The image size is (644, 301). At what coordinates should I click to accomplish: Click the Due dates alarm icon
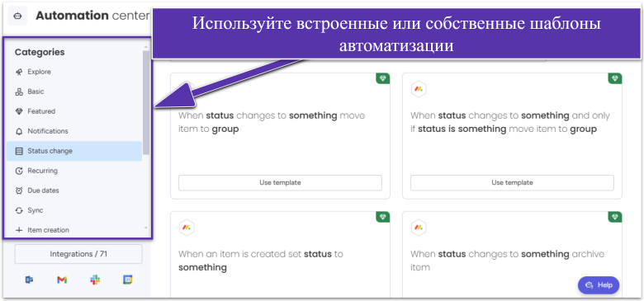pyautogui.click(x=19, y=190)
